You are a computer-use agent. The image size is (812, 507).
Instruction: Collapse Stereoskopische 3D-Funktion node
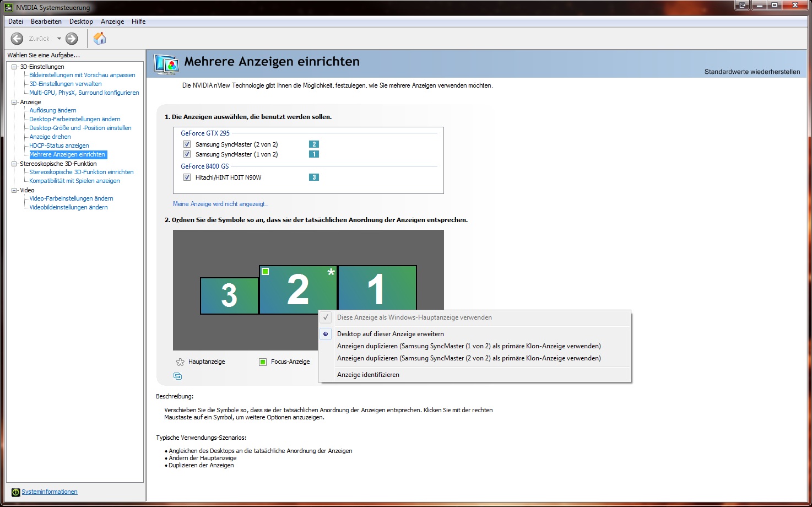[x=14, y=164]
